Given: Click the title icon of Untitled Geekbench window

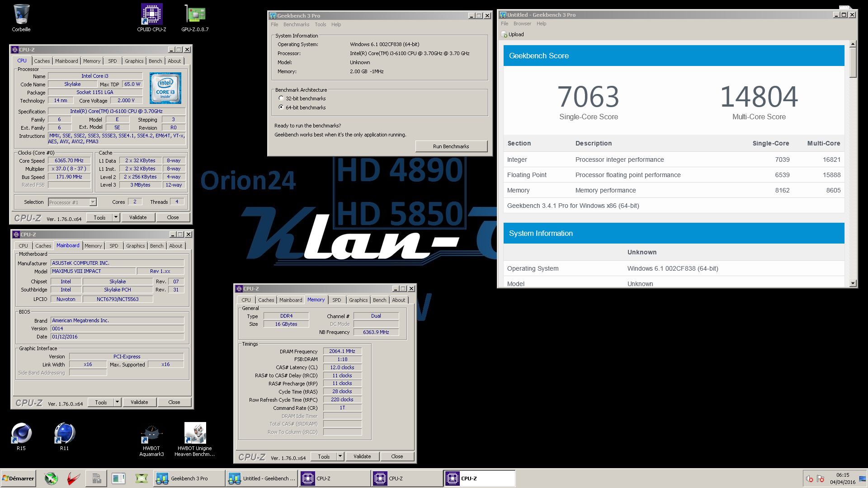Looking at the screenshot, I should [503, 15].
